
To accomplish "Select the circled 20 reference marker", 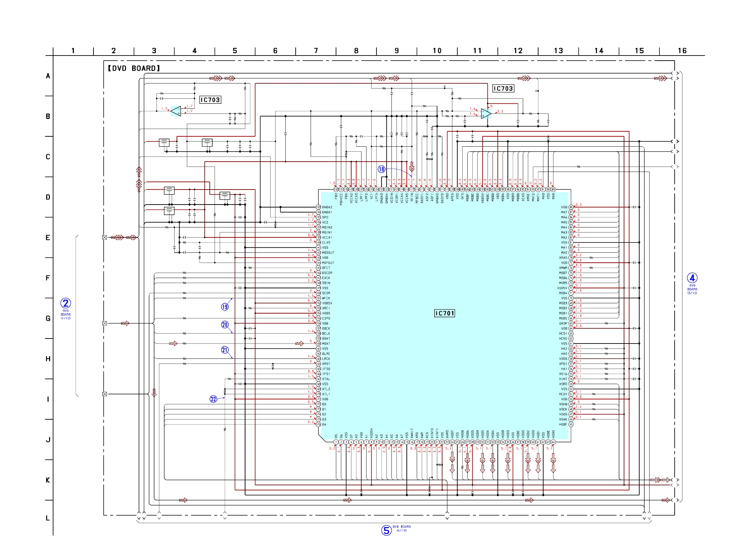I will [224, 325].
